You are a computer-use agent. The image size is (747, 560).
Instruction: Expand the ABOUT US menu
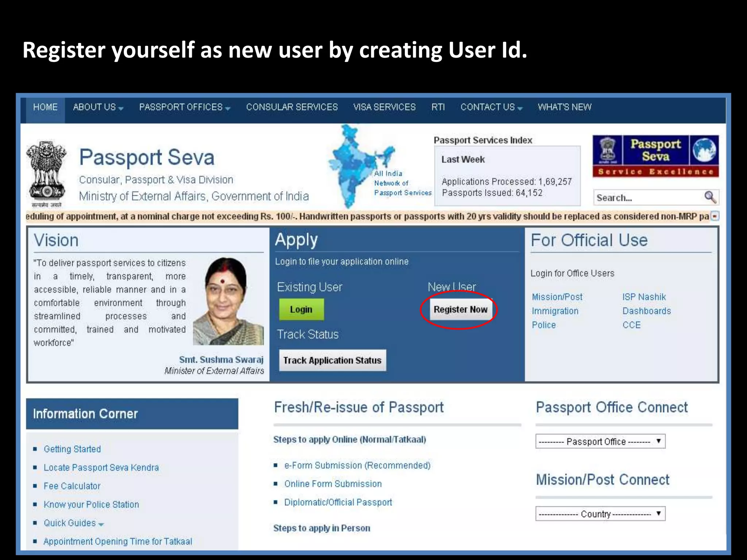[x=98, y=107]
